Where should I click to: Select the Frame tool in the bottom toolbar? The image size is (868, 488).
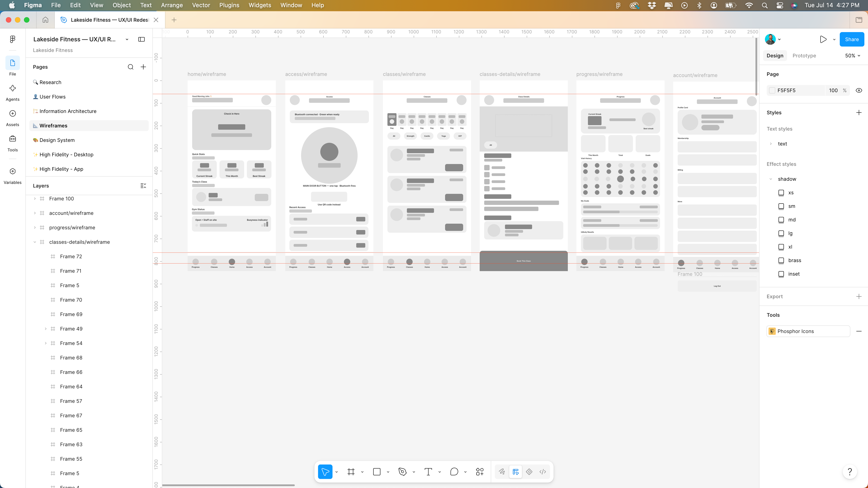click(351, 472)
